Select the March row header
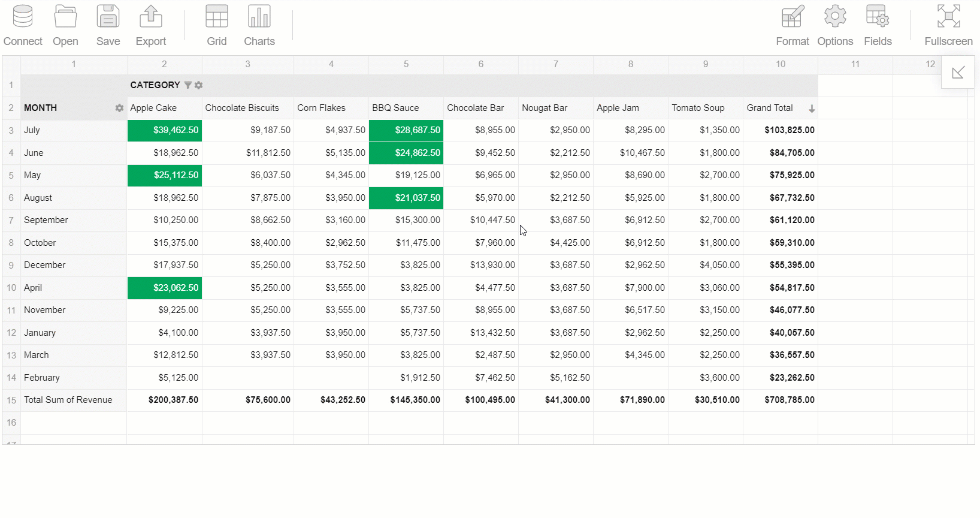This screenshot has width=980, height=518. [x=74, y=355]
